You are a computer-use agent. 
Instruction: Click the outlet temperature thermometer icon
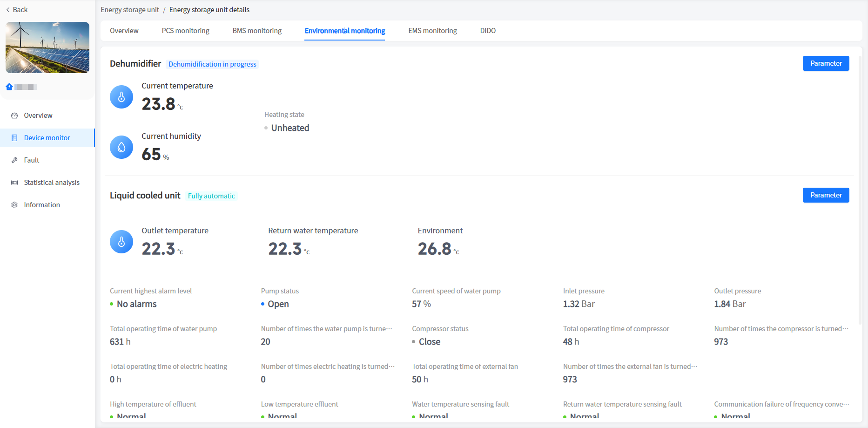pos(121,242)
